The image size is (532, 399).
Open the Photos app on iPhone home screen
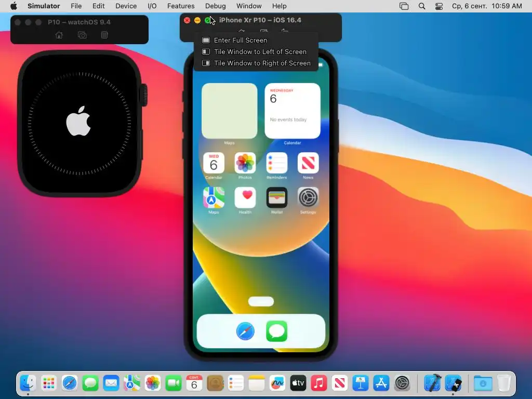pyautogui.click(x=245, y=163)
